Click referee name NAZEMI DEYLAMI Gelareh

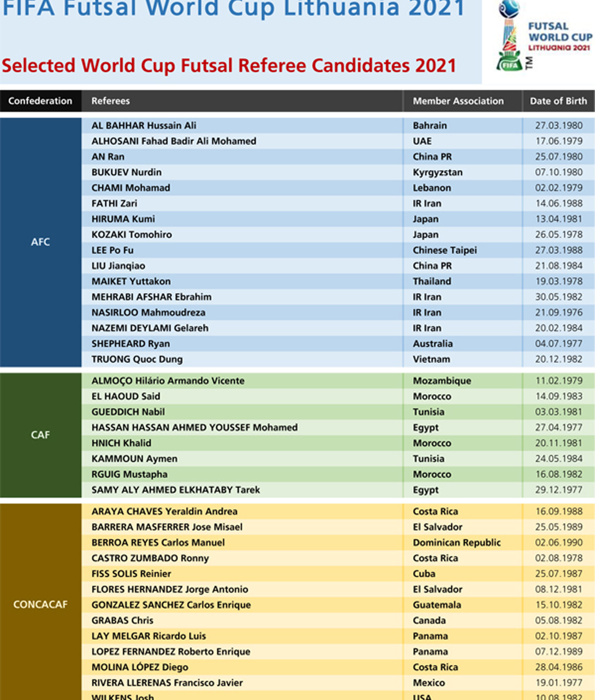pyautogui.click(x=150, y=328)
